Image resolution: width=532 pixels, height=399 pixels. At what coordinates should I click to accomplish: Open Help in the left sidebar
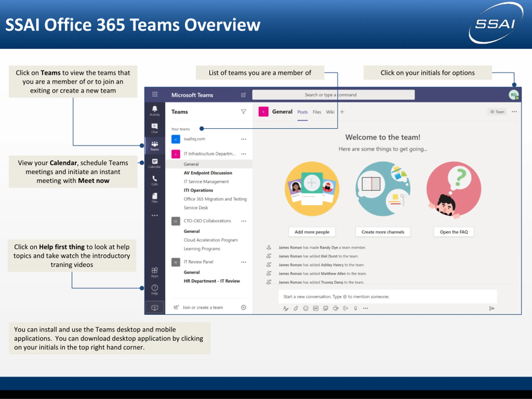155,289
